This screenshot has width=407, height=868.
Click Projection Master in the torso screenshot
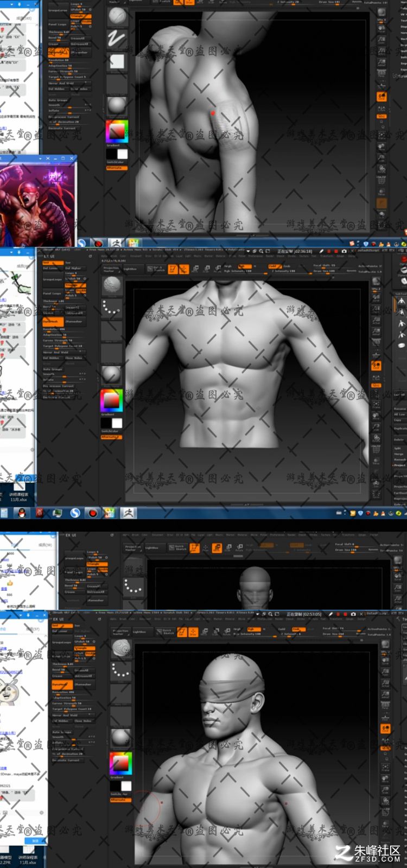pyautogui.click(x=112, y=269)
